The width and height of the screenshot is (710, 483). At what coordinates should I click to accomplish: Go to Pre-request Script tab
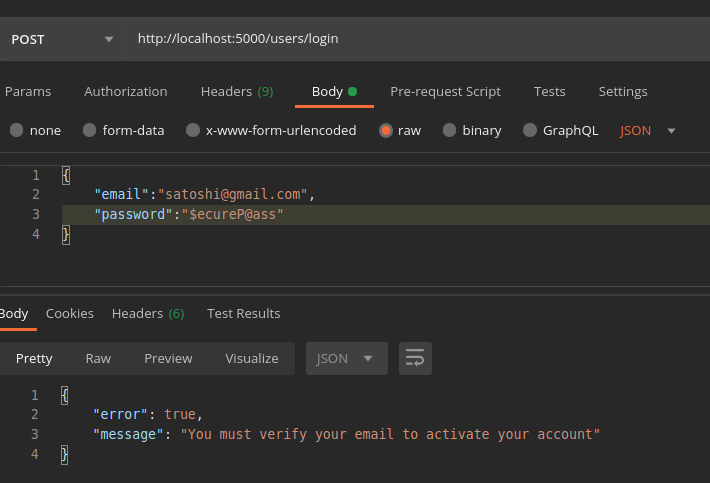445,91
